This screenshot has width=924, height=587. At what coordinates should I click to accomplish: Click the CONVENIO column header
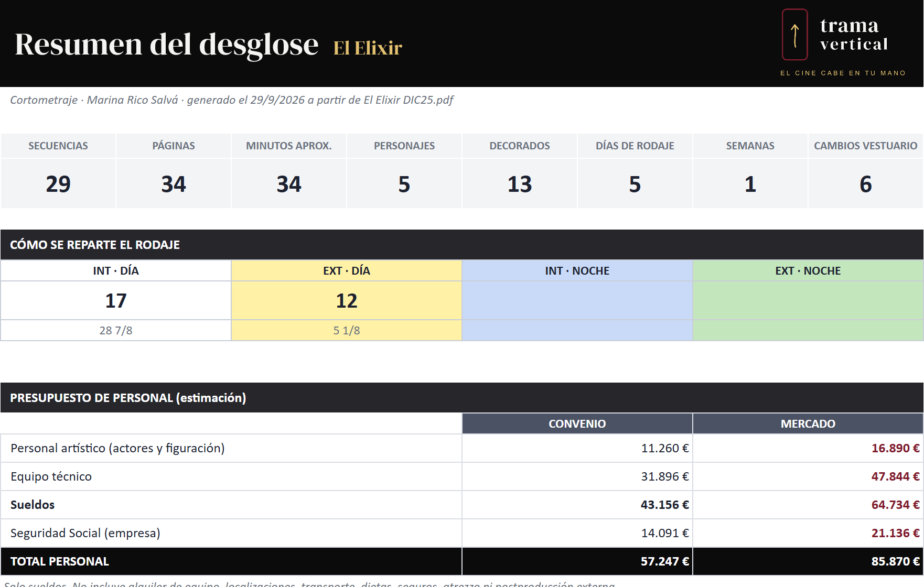[577, 424]
